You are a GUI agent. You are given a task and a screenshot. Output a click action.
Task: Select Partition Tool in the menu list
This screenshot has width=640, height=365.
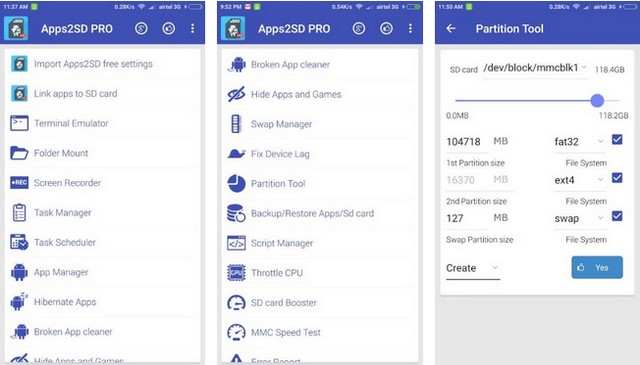[x=320, y=183]
